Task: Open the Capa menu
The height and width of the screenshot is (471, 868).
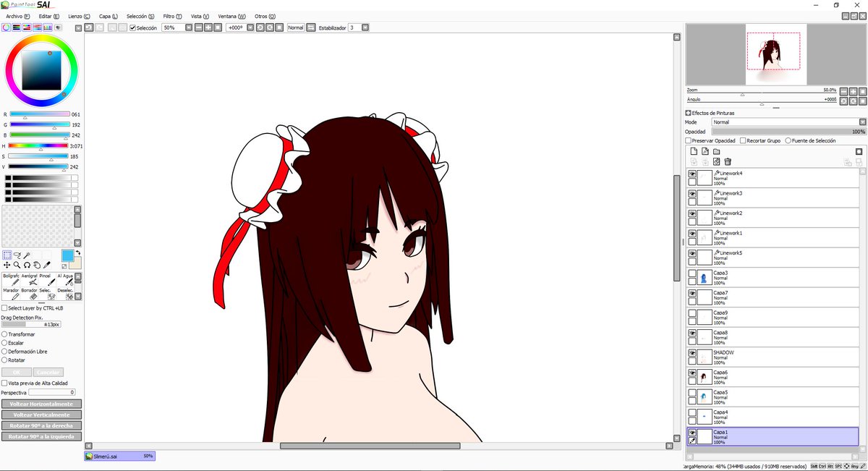Action: [x=109, y=16]
